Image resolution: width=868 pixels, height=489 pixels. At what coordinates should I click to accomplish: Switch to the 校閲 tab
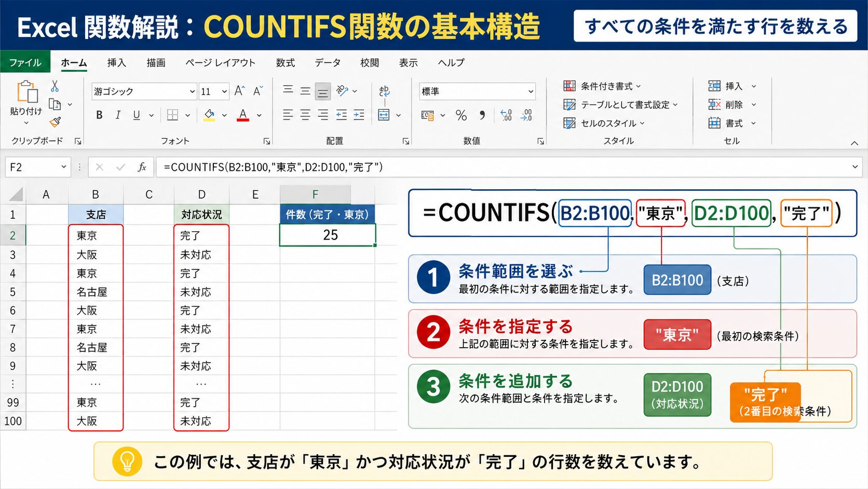click(369, 62)
